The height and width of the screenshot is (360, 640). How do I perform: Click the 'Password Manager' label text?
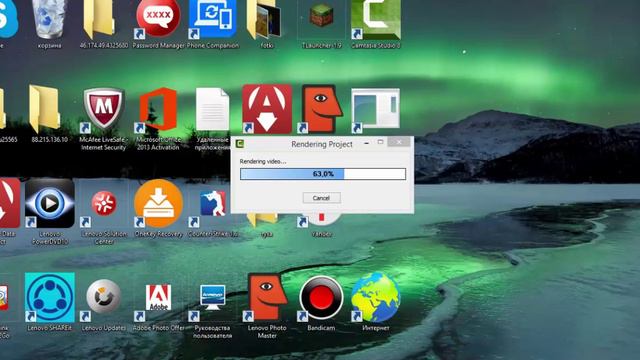click(158, 46)
